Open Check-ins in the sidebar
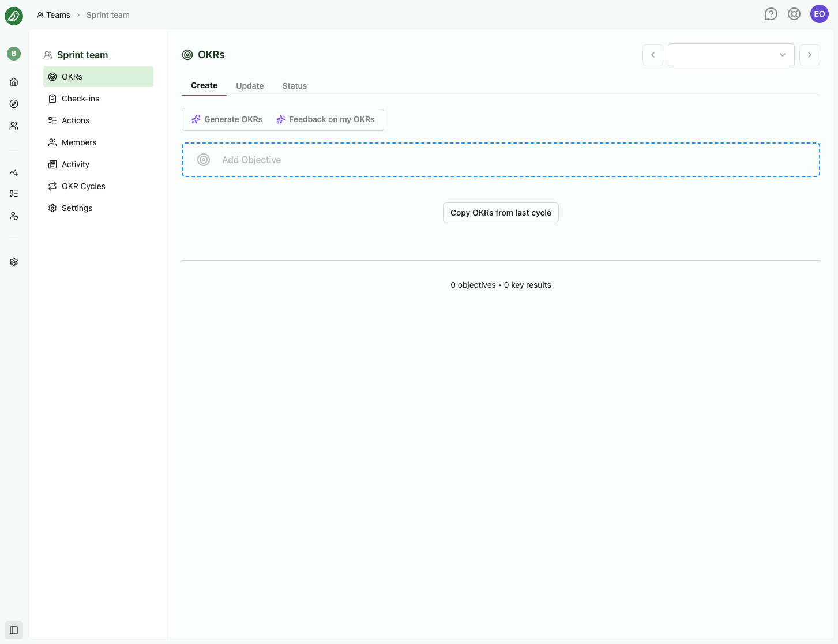The image size is (838, 644). (98, 99)
